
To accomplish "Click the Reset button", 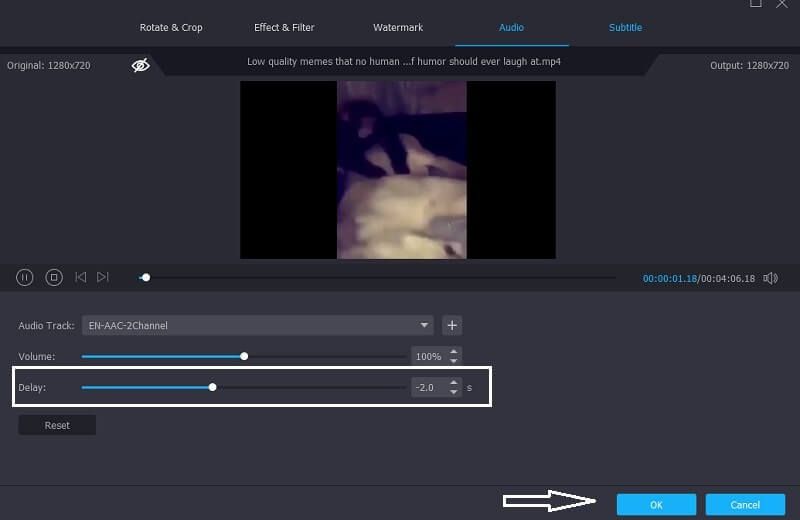I will coord(57,425).
